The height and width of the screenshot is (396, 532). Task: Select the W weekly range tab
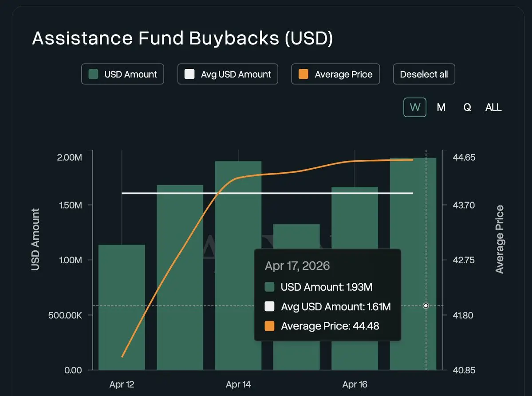(415, 107)
